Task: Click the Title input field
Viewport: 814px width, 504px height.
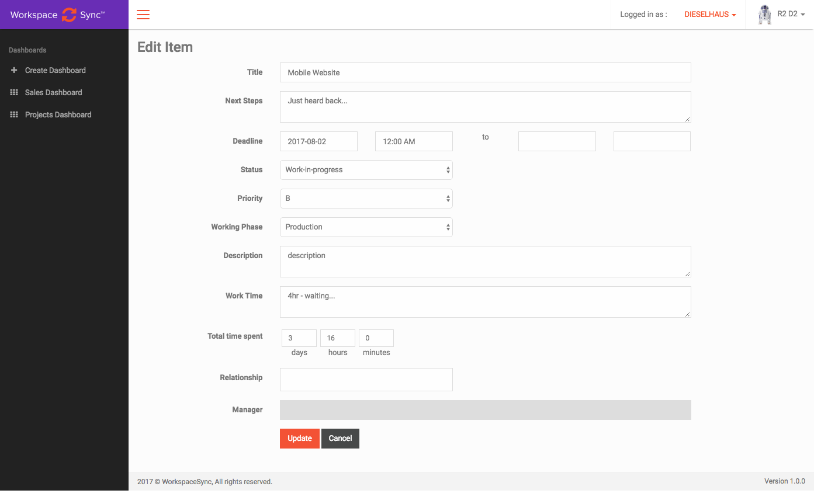Action: (x=485, y=72)
